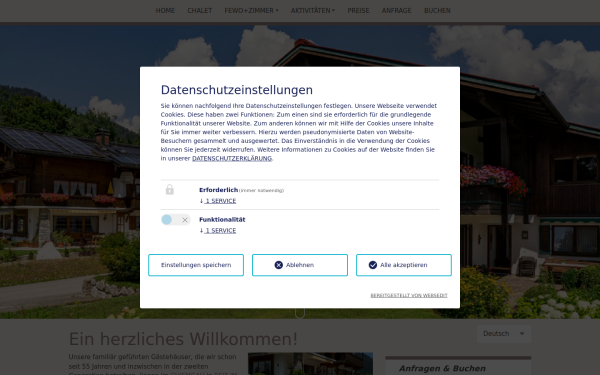Click the guesthouse thumbnail below the hero
This screenshot has height=375, width=600.
[x=310, y=364]
